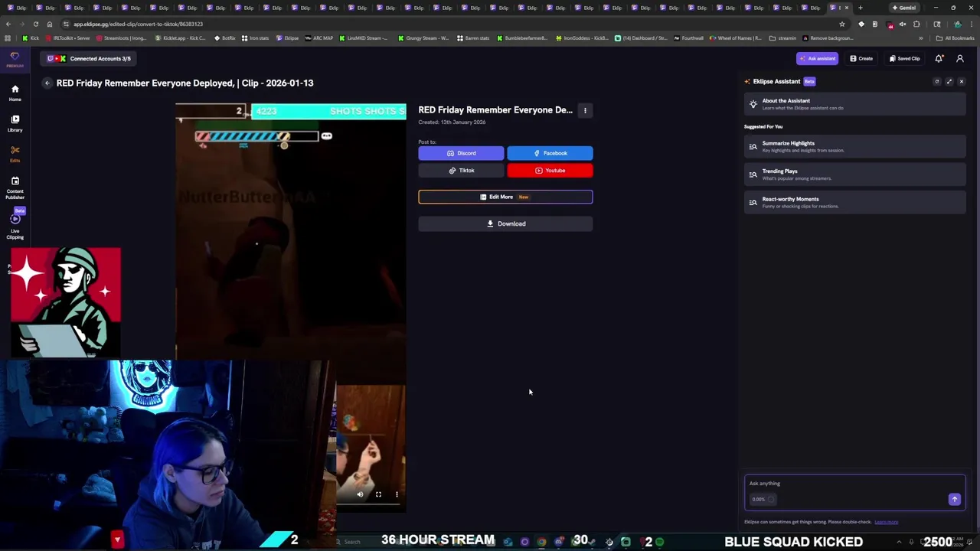The image size is (980, 551).
Task: Post the clip to Discord
Action: pos(461,153)
